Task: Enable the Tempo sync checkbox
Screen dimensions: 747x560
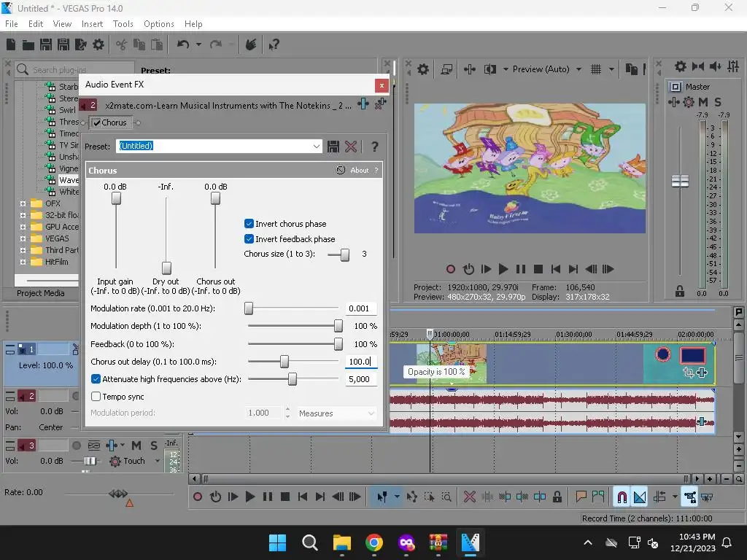Action: [x=96, y=396]
